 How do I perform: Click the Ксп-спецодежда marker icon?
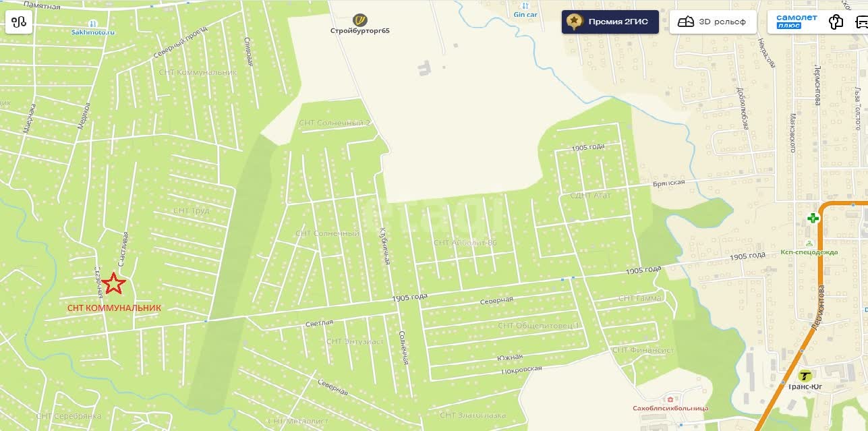tap(809, 243)
